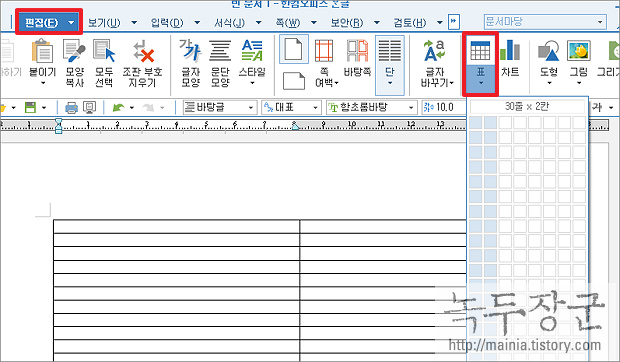Expand the 편집 menu dropdown arrow
Image resolution: width=620 pixels, height=362 pixels.
point(71,23)
